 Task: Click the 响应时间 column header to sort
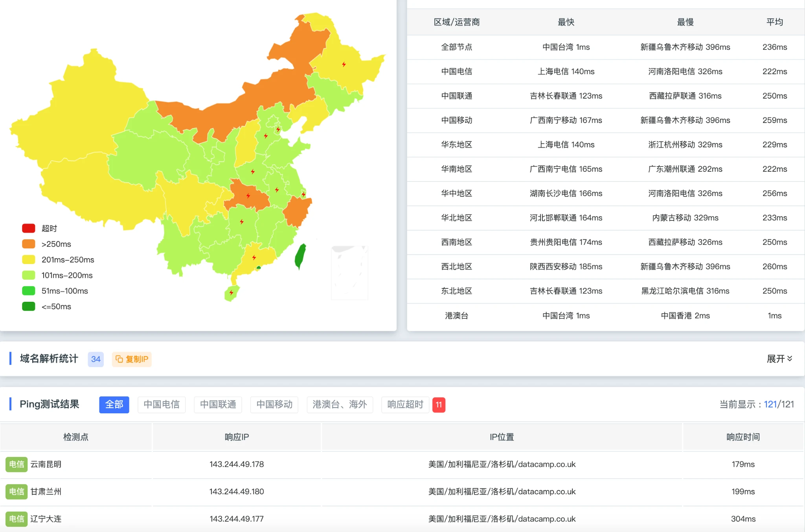click(743, 437)
